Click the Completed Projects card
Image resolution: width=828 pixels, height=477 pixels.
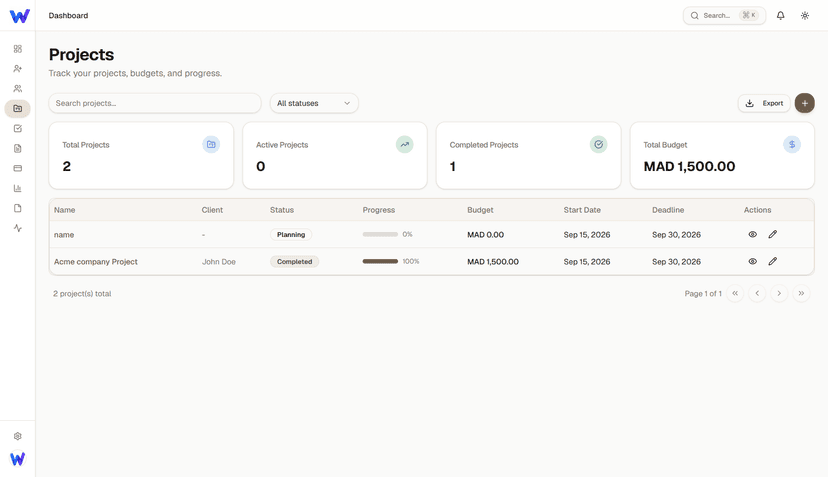[529, 155]
